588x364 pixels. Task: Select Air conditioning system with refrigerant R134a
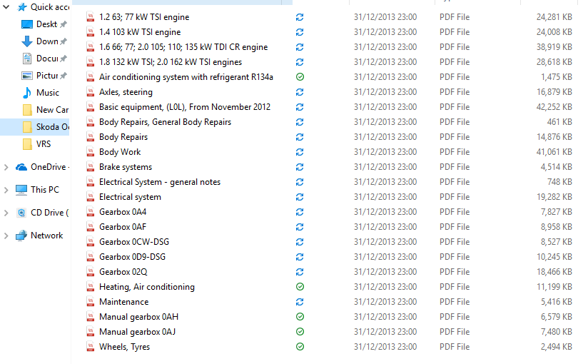pyautogui.click(x=186, y=77)
